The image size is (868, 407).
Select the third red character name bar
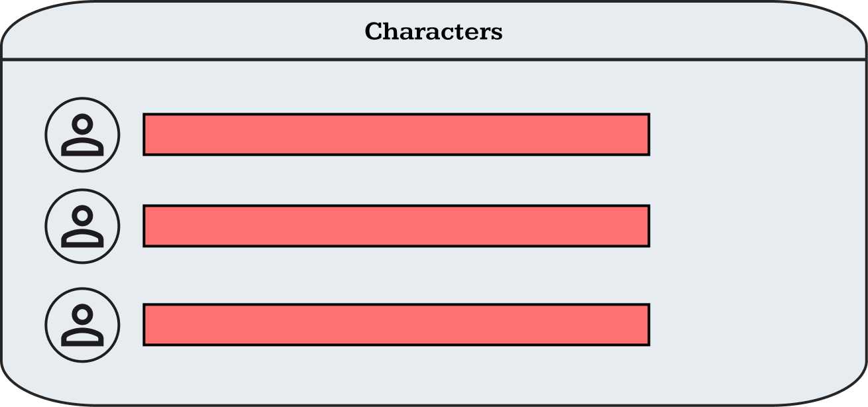pos(396,325)
